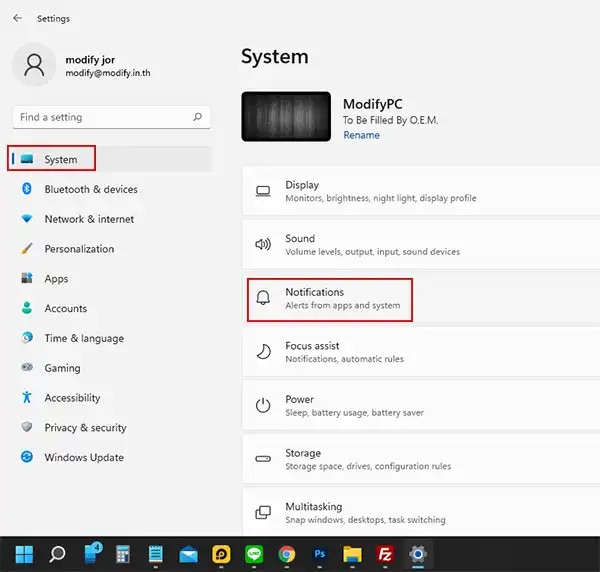The height and width of the screenshot is (572, 600).
Task: Open Google Chrome from the taskbar
Action: point(287,553)
